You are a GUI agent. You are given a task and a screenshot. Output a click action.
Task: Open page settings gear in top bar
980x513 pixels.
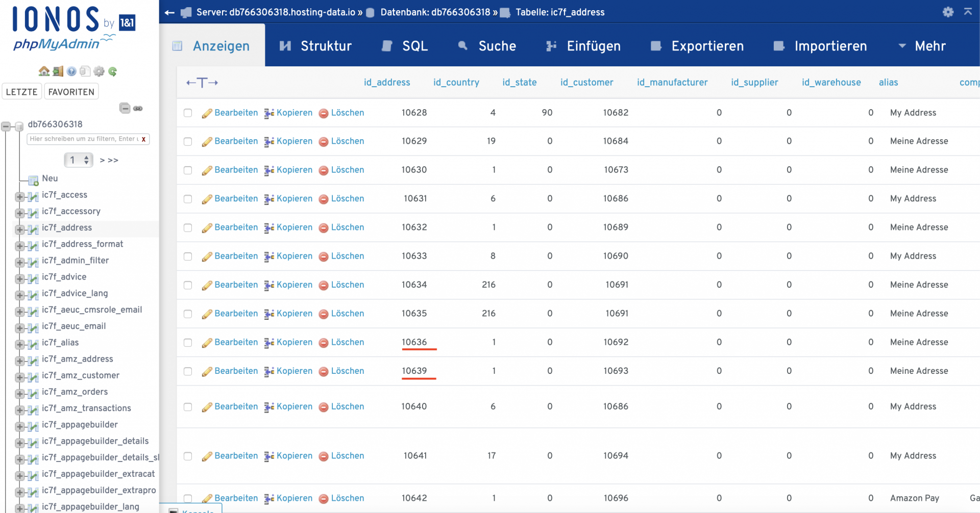click(x=948, y=12)
